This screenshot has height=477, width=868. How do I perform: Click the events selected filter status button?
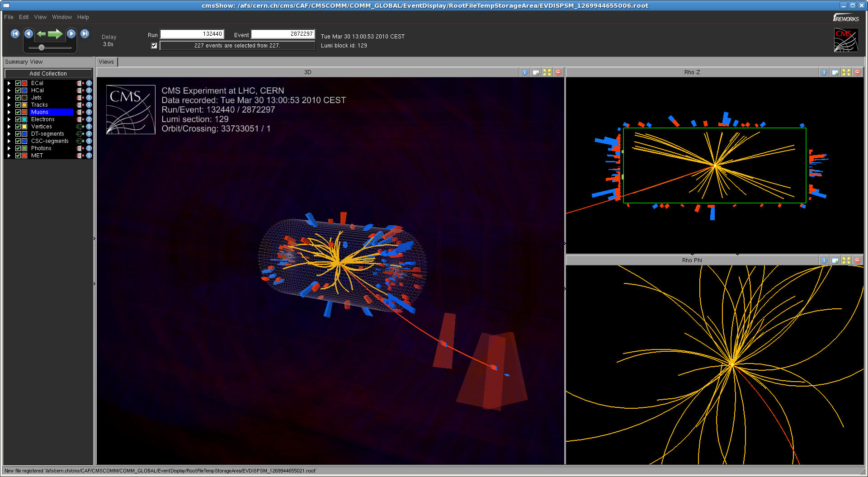(x=237, y=46)
